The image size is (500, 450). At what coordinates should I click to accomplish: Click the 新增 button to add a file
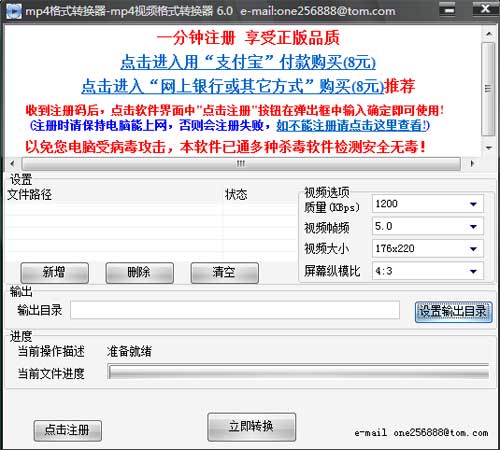(55, 273)
